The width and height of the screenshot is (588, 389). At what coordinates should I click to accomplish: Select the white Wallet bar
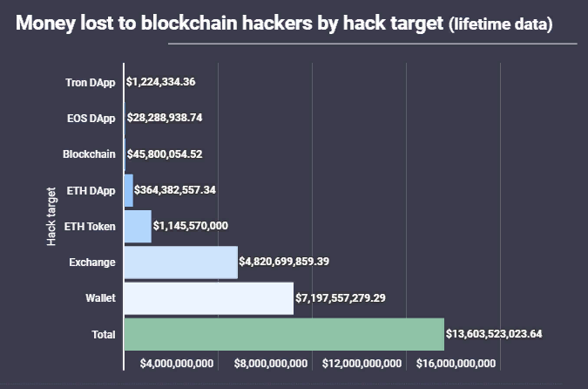208,298
